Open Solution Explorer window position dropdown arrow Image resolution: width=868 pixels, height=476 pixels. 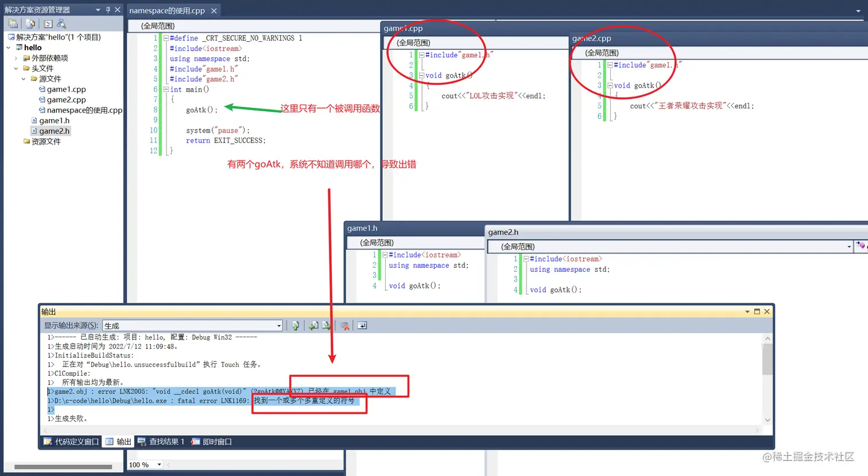click(98, 10)
